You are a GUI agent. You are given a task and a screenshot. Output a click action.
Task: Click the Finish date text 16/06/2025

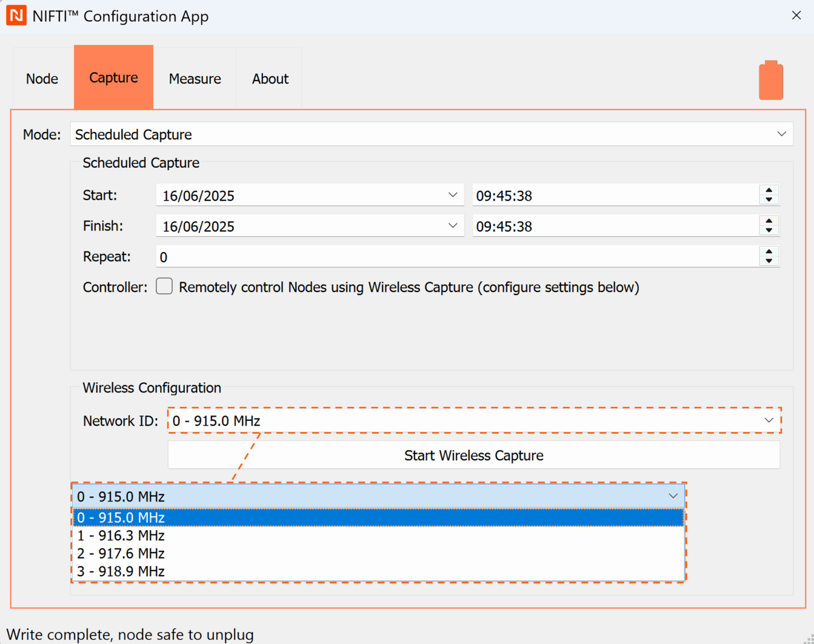pyautogui.click(x=198, y=227)
